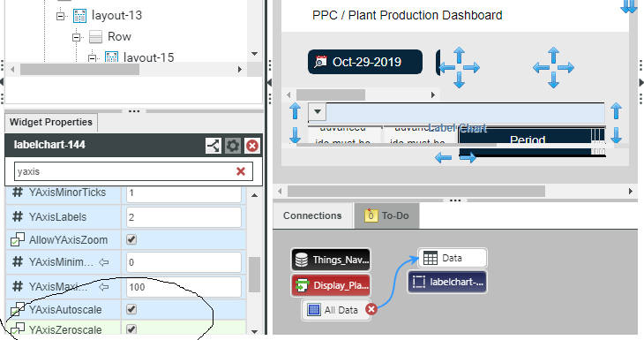
Task: Click the Display_Pla... service node
Action: tap(331, 285)
